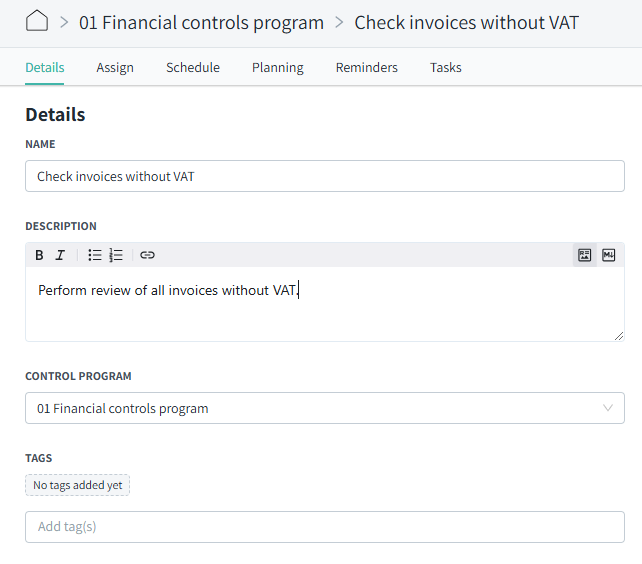Image resolution: width=642 pixels, height=564 pixels.
Task: Click the home icon in breadcrumb
Action: point(37,21)
